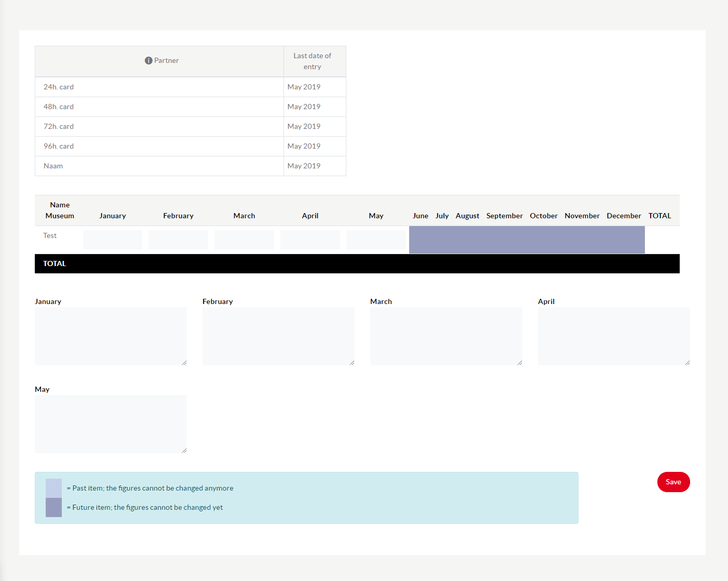This screenshot has height=581, width=728.
Task: Select the 24h. card partner row
Action: pos(191,87)
